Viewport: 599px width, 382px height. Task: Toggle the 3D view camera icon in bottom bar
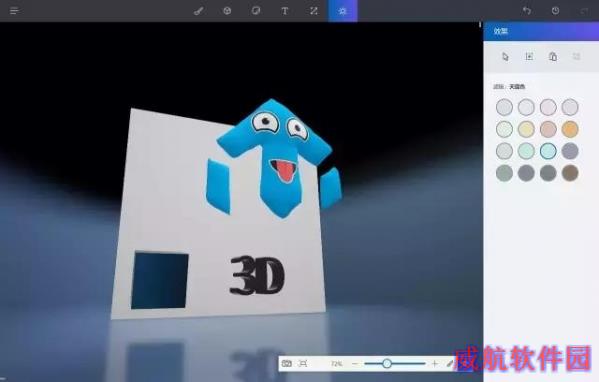click(287, 363)
